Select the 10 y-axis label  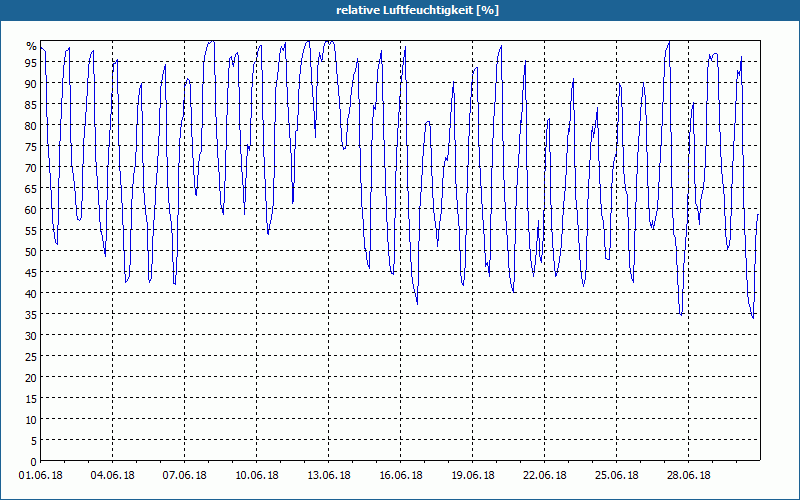(x=32, y=419)
